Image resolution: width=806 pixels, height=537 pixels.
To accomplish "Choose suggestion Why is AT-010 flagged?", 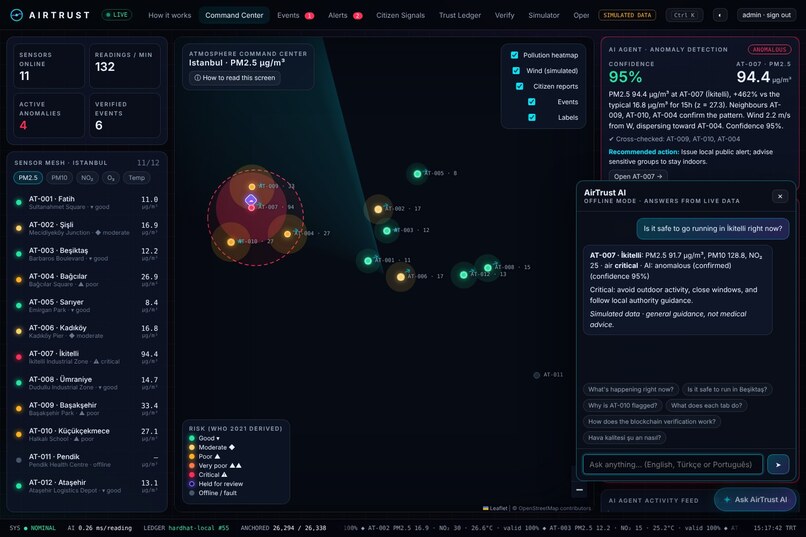I will coord(622,405).
